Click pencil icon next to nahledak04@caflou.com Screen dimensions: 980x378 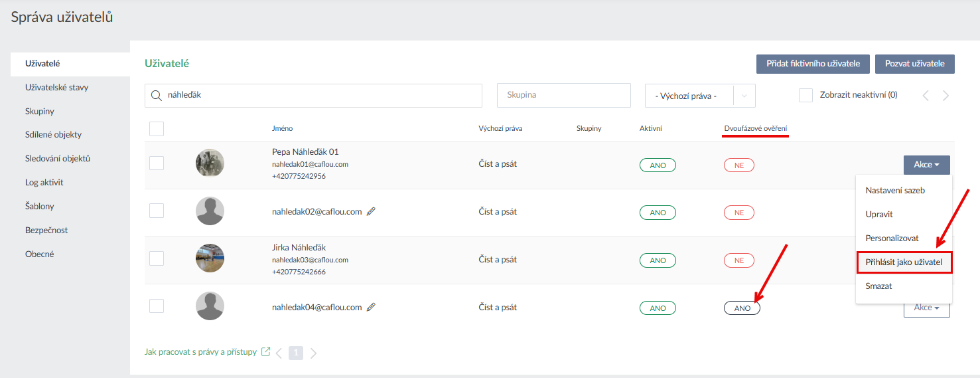pos(371,308)
